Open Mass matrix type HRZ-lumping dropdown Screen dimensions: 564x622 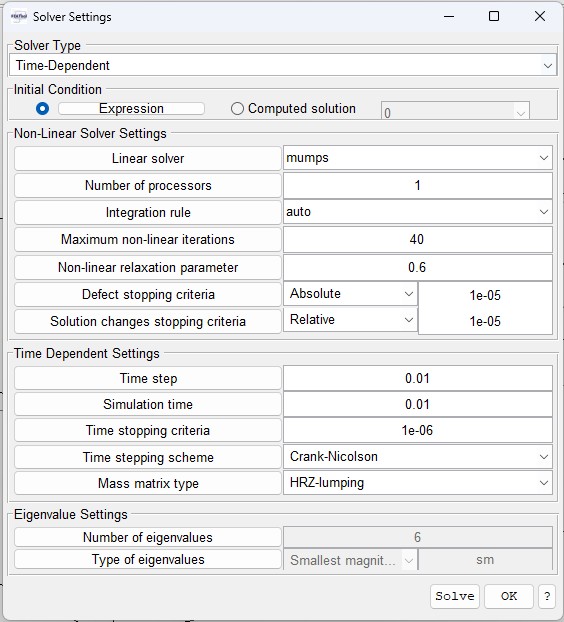[x=418, y=483]
